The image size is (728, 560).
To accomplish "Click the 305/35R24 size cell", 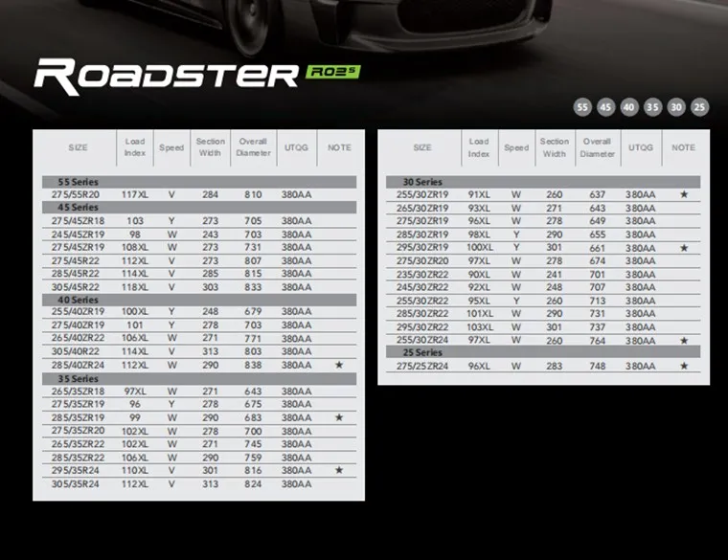I will point(76,484).
